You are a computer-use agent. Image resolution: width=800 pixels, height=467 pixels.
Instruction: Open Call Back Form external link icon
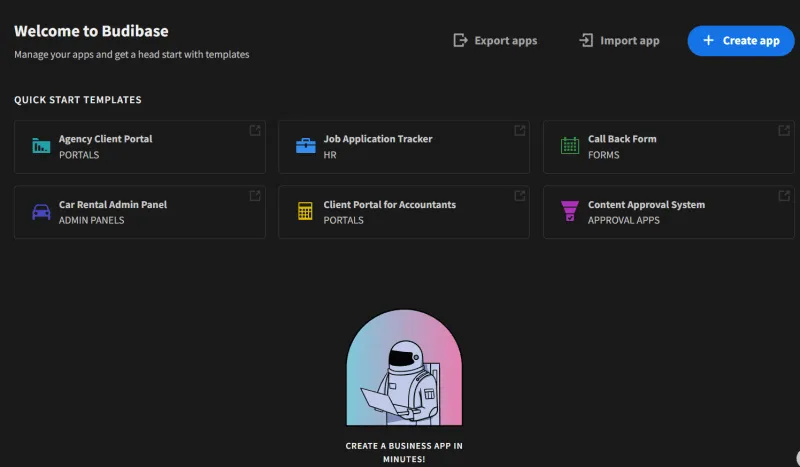click(784, 130)
